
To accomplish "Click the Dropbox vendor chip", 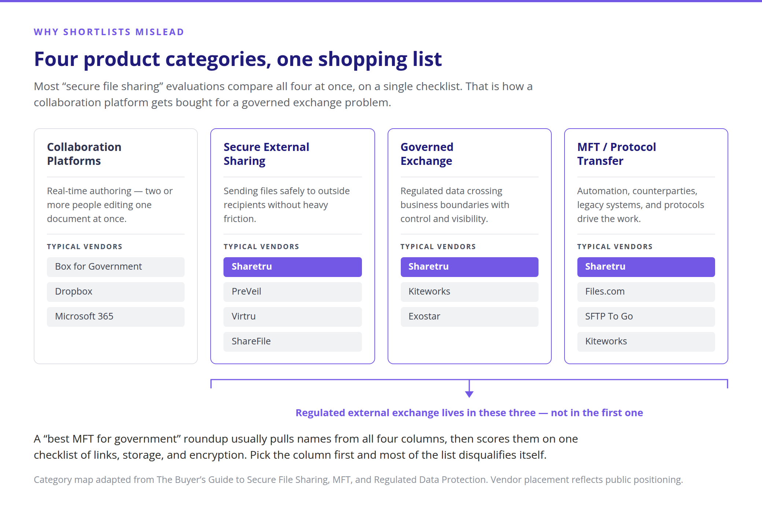I will pos(116,292).
